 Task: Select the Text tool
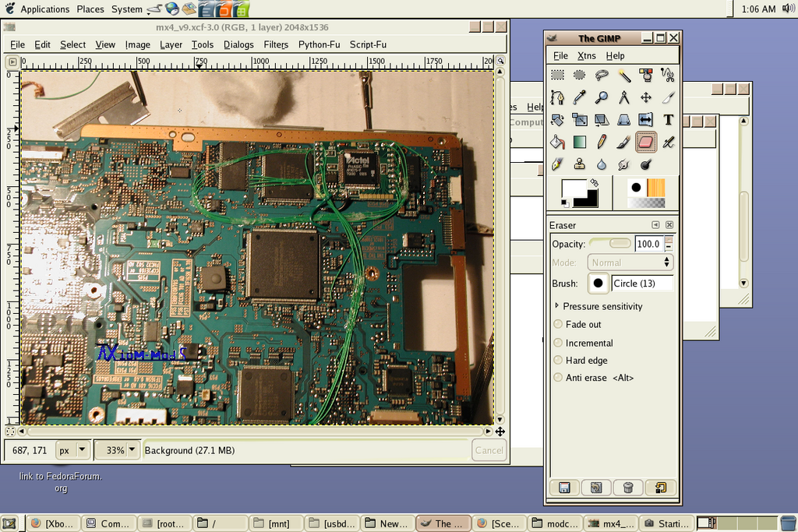666,119
